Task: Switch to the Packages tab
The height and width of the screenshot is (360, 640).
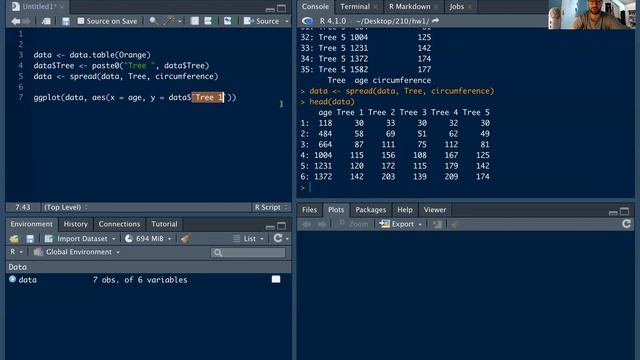Action: 371,210
